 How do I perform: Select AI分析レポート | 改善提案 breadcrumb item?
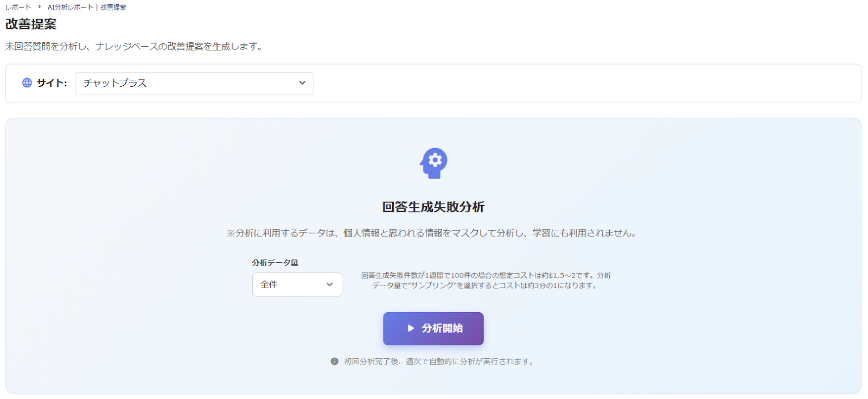(x=87, y=7)
